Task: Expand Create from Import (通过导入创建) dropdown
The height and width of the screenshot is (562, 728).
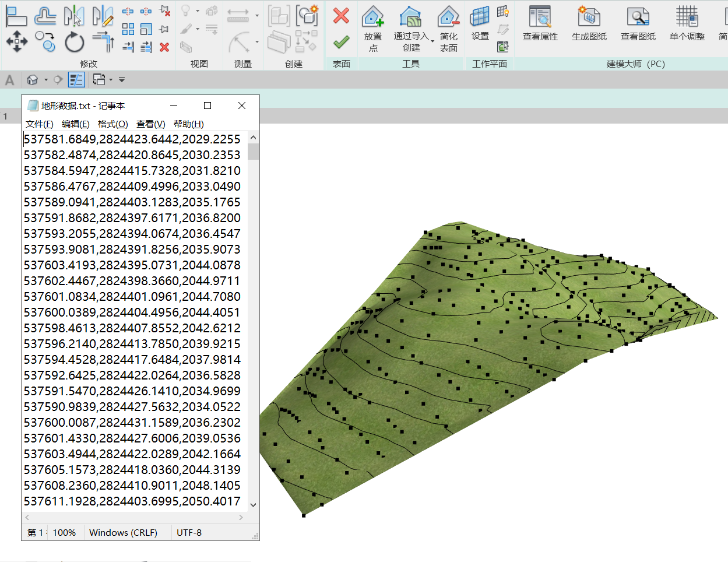Action: point(432,41)
